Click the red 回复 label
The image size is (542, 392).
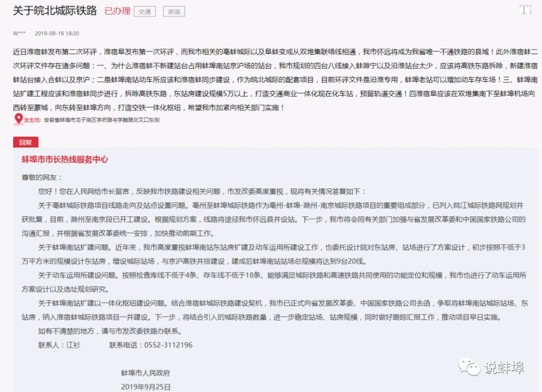click(x=25, y=142)
